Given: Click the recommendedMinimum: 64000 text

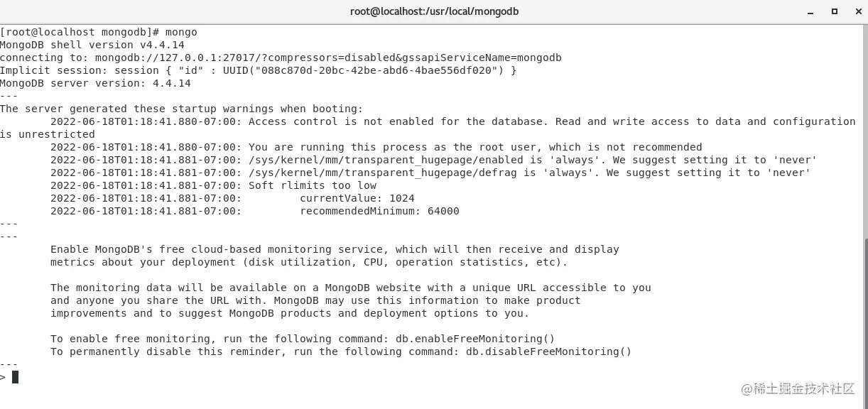Looking at the screenshot, I should (x=379, y=211).
